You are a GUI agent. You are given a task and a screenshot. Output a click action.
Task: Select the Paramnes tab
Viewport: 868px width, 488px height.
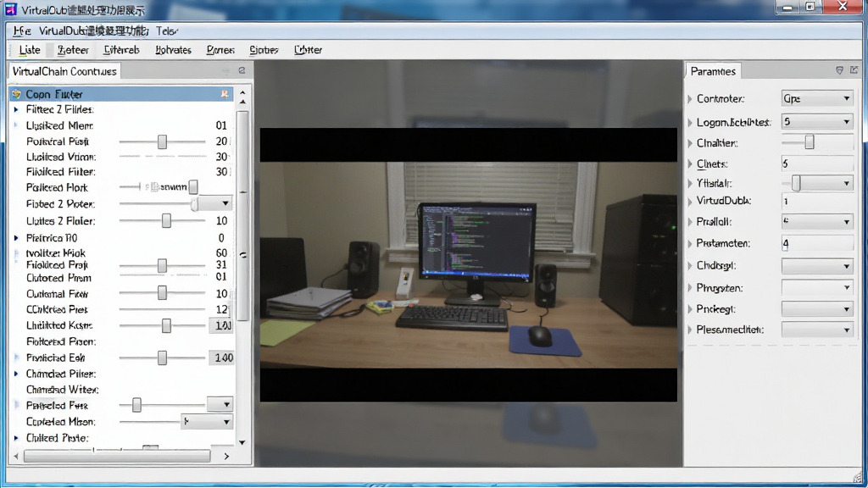(x=713, y=71)
